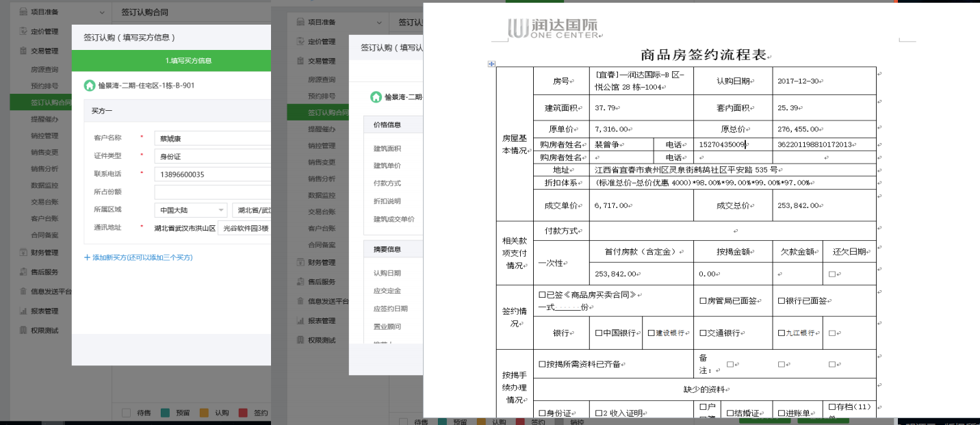The image size is (980, 425).
Task: Open 销控管理 in left window menu
Action: [44, 136]
